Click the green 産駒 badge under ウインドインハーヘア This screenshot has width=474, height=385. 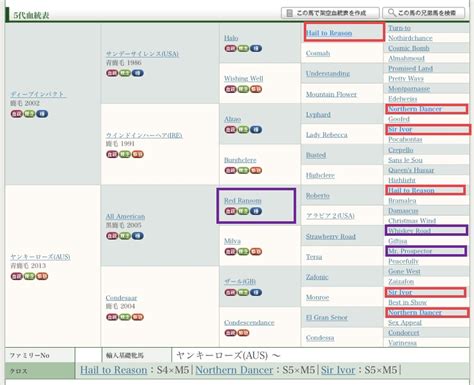coord(125,154)
